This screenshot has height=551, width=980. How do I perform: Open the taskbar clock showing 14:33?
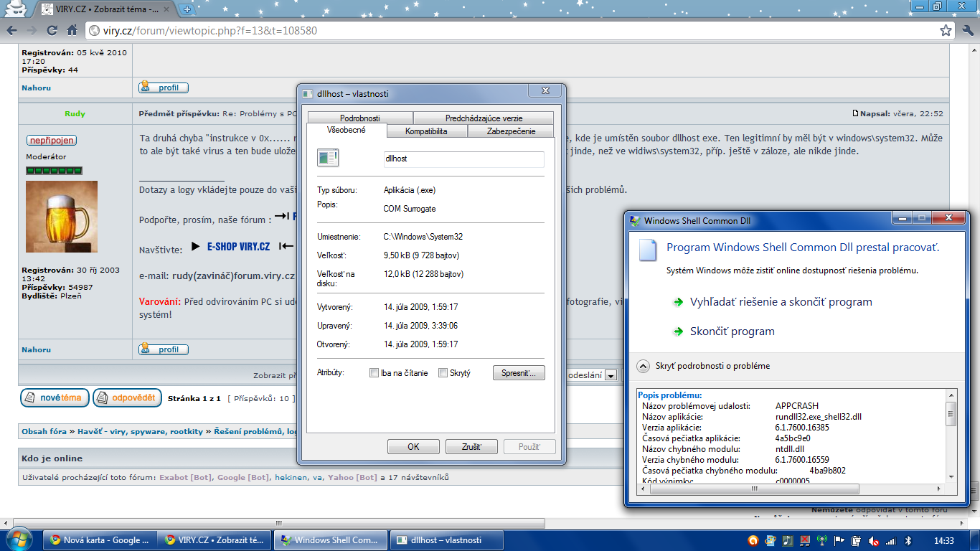(943, 540)
